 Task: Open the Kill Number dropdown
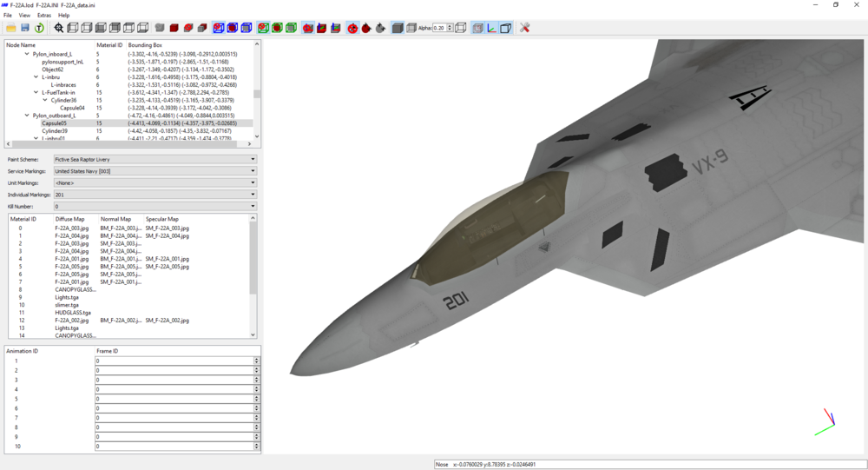155,206
